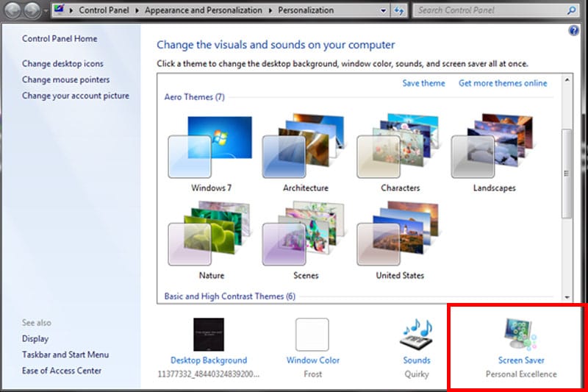
Task: Open the Sounds icon with music notes
Action: pos(417,334)
